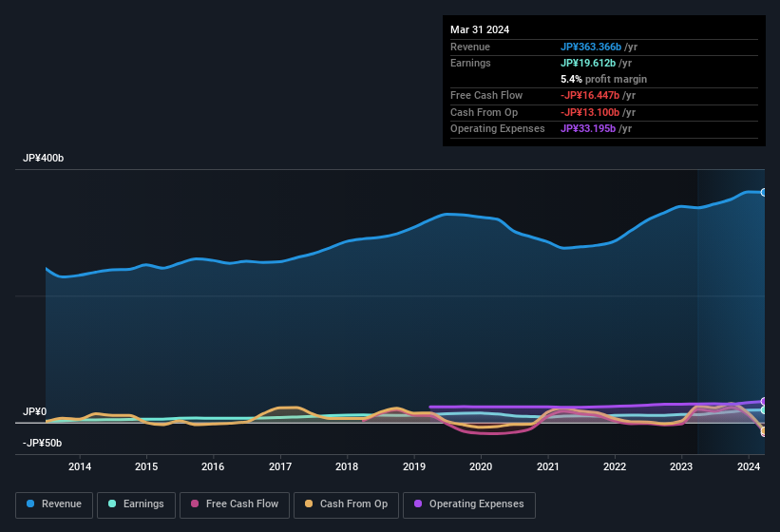Click the 2020 x-axis label

(x=481, y=466)
